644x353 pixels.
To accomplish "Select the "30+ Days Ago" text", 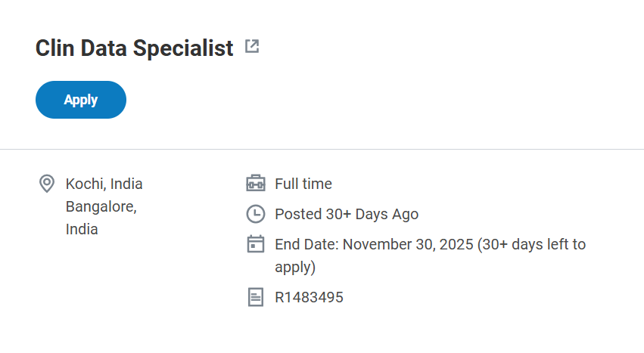I will [372, 214].
